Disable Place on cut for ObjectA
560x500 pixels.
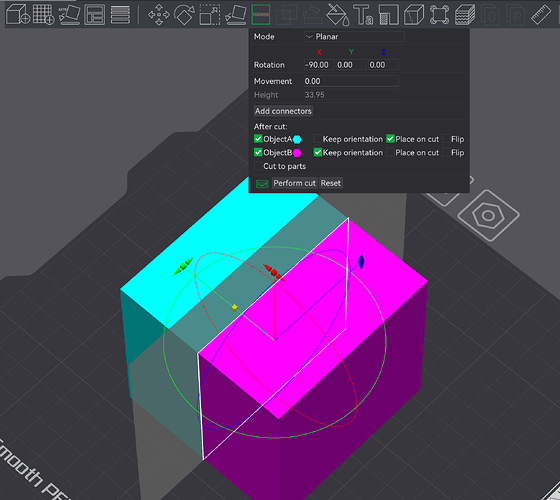coord(390,139)
